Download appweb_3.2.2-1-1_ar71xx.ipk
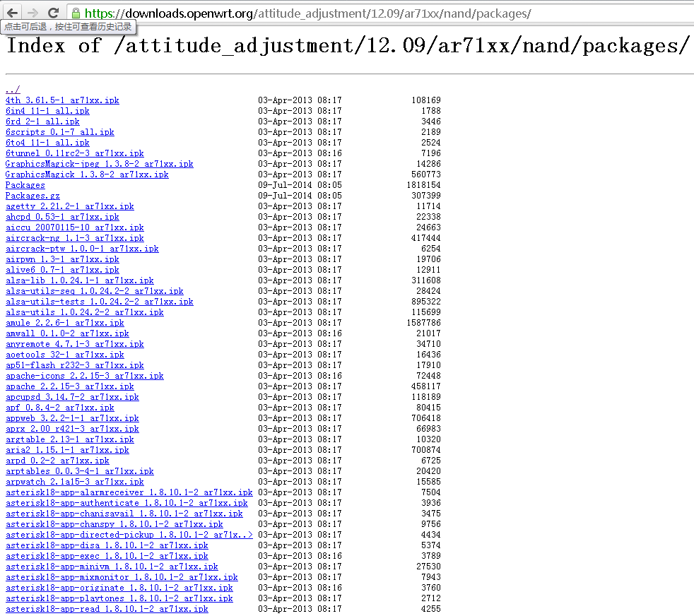 72,419
